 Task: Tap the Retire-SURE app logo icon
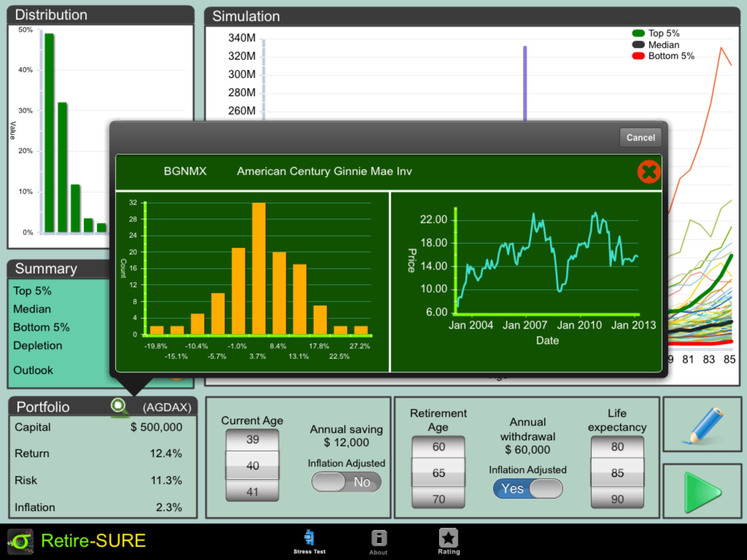(x=20, y=541)
